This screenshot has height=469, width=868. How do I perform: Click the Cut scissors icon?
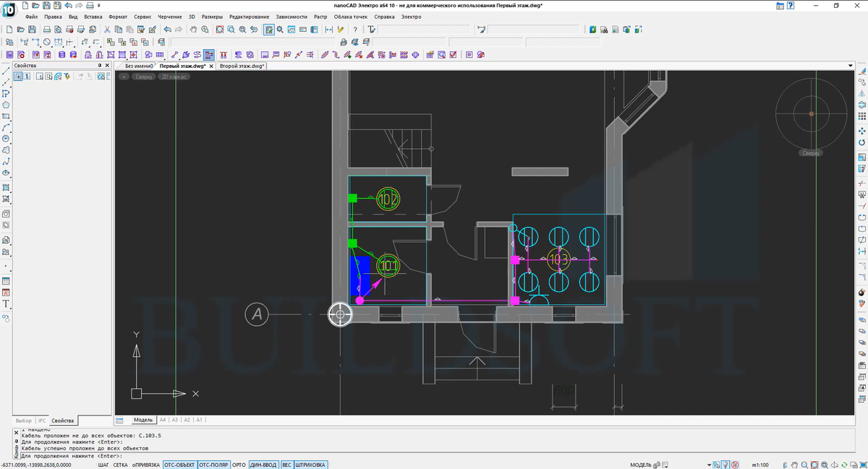click(x=107, y=30)
